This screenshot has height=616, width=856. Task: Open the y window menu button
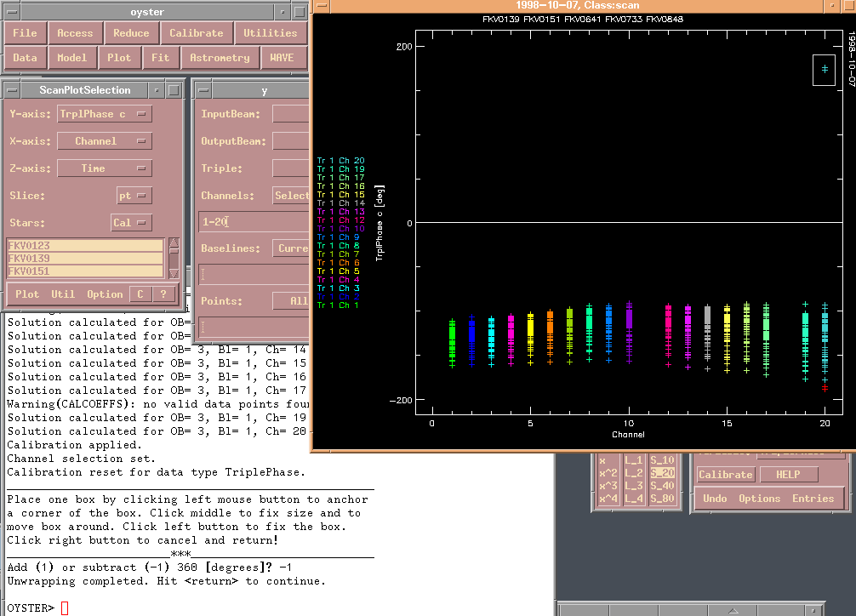(x=202, y=89)
